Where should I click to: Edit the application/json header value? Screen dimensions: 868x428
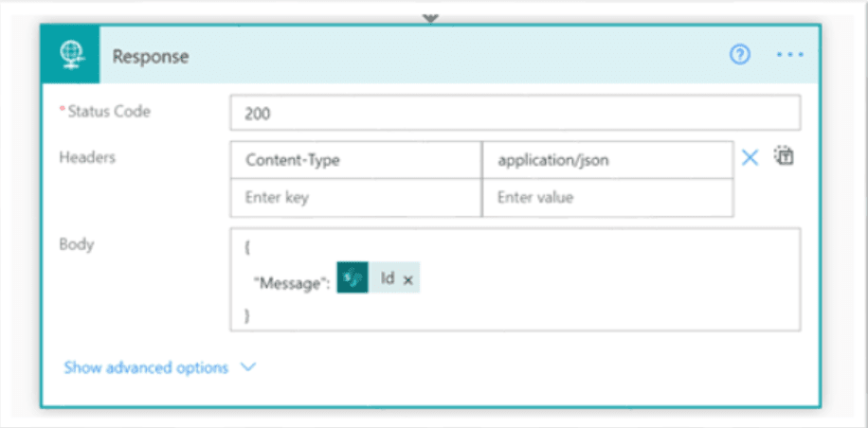pos(606,160)
